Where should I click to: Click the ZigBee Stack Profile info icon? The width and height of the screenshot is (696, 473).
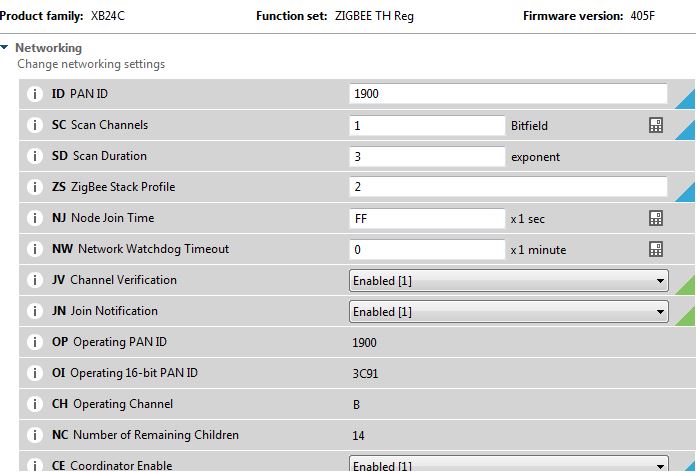click(x=35, y=187)
